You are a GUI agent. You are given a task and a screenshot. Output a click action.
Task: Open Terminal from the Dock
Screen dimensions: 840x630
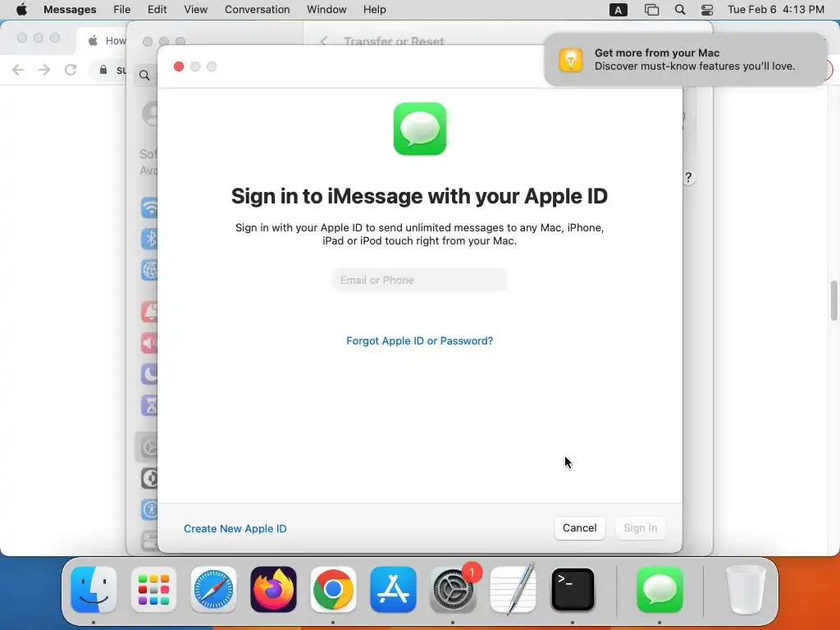click(573, 589)
